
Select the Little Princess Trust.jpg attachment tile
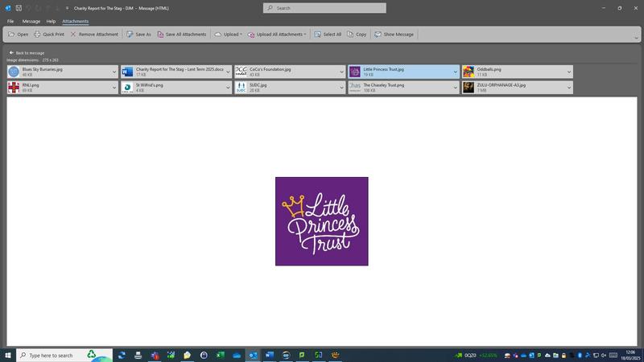click(x=404, y=72)
